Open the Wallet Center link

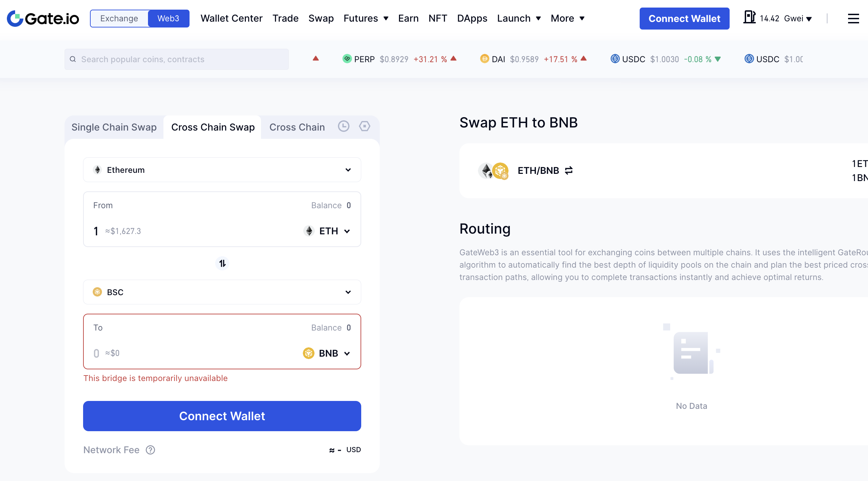point(231,18)
